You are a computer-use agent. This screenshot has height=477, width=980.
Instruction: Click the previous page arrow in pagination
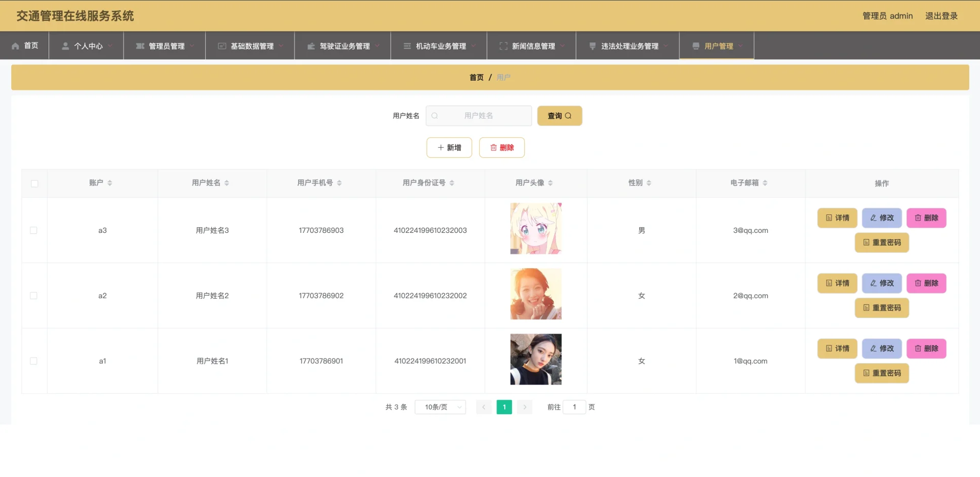(483, 407)
